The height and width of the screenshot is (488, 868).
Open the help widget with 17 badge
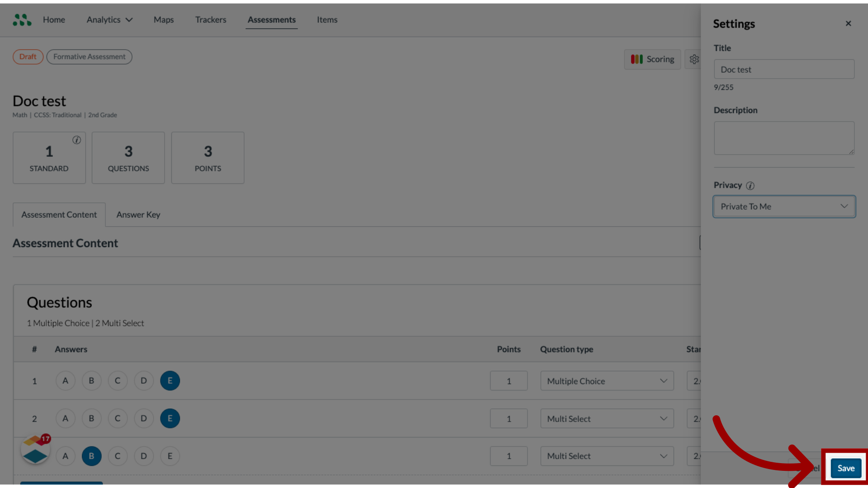[x=35, y=450]
